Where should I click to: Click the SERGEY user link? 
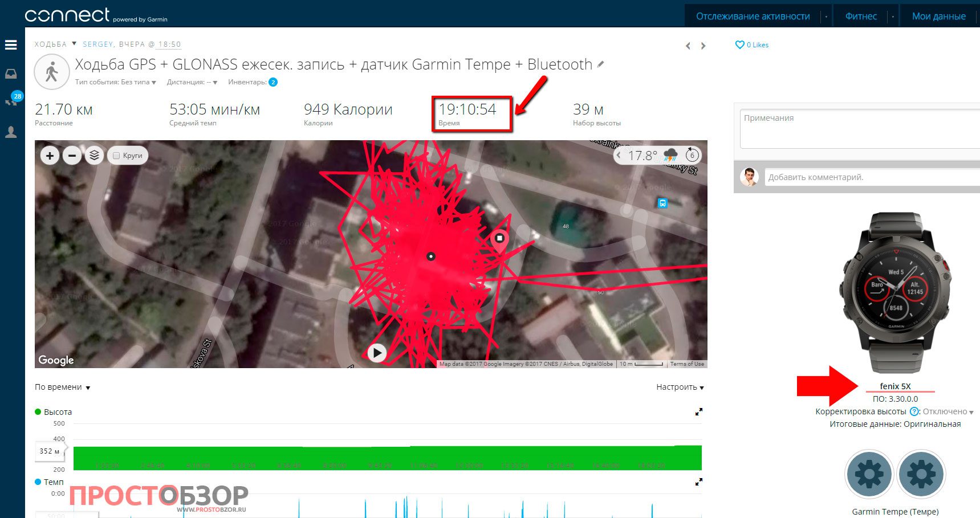[97, 44]
